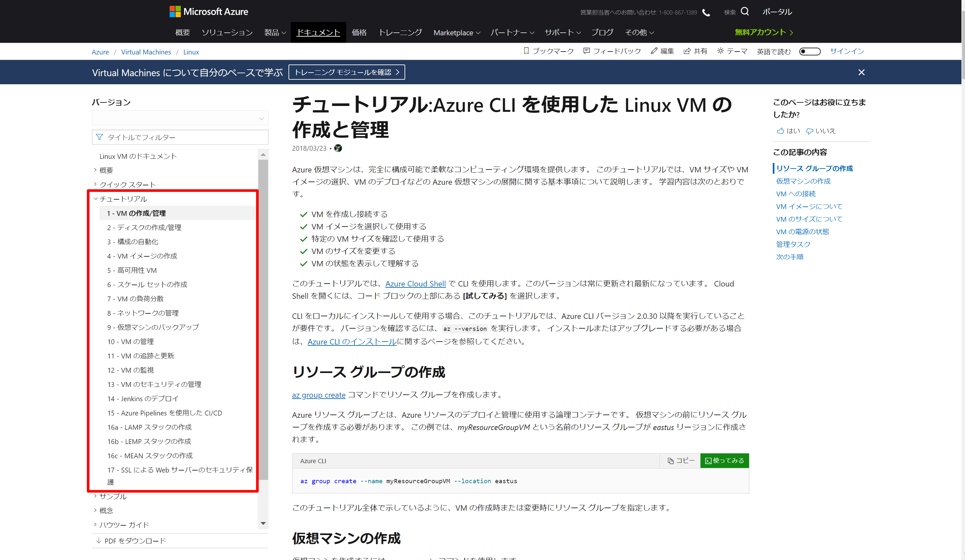Open the Marketplace menu
965x560 pixels.
pyautogui.click(x=456, y=32)
